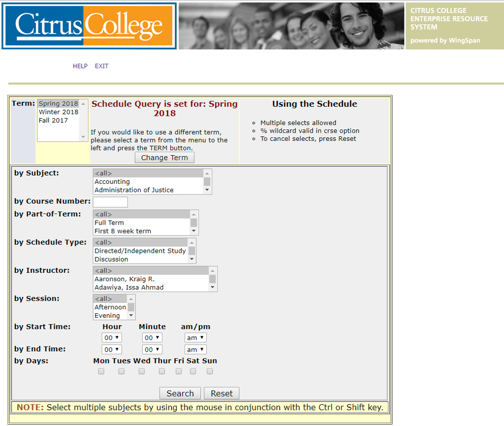
Task: Select Accounting in the Subject list
Action: tap(112, 182)
